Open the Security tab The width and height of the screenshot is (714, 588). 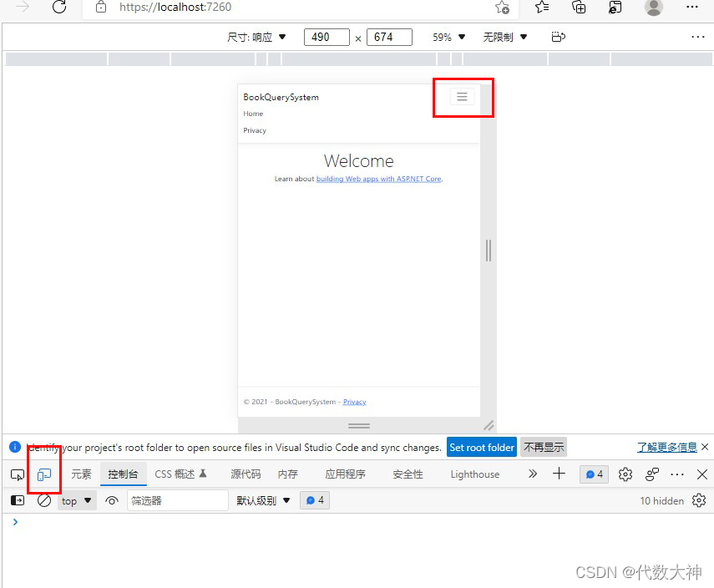pos(408,474)
